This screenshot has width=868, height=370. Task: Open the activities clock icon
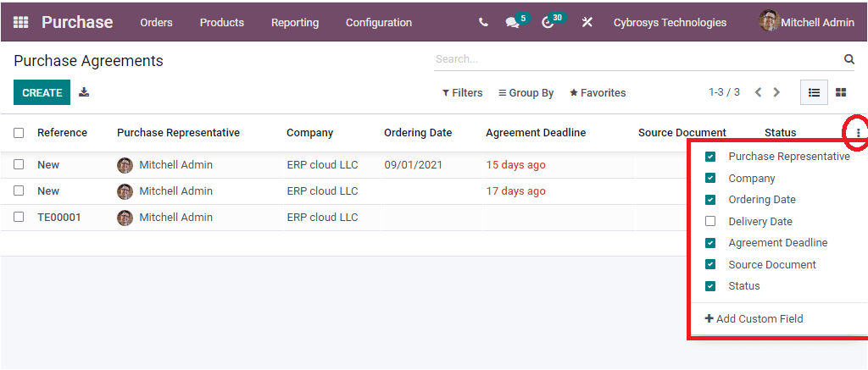(x=548, y=23)
